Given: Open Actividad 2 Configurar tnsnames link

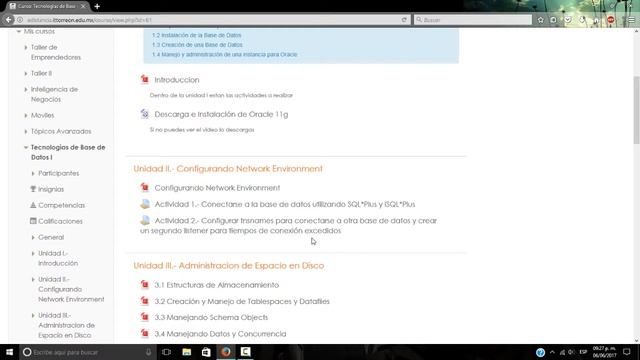Looking at the screenshot, I should tap(289, 225).
